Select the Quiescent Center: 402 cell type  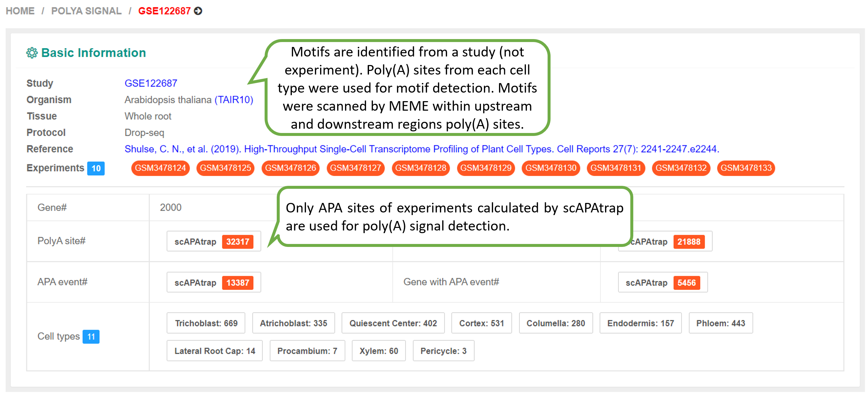tap(393, 323)
